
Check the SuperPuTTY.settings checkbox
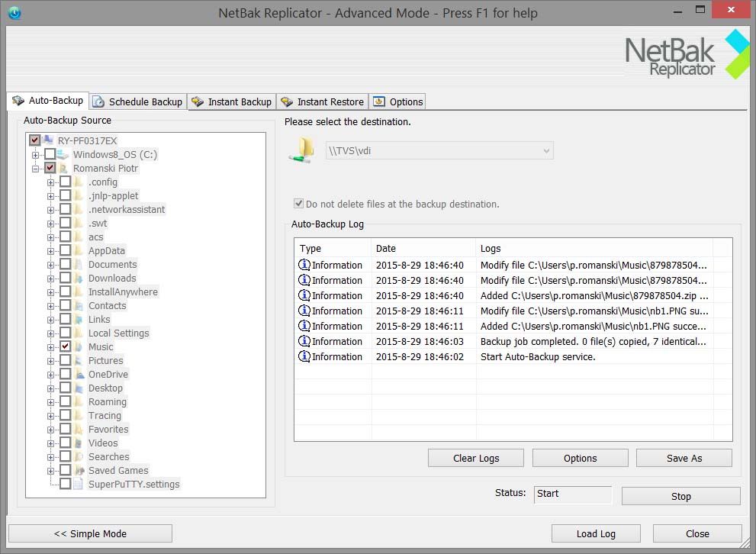65,484
